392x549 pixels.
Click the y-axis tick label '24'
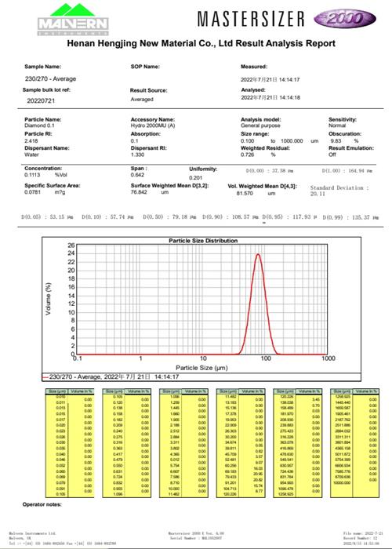tap(71, 253)
